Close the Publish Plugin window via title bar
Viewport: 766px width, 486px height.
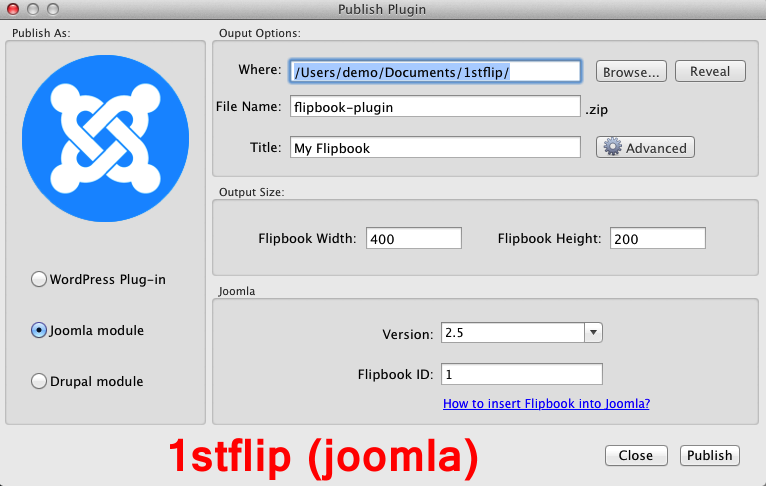coord(13,9)
